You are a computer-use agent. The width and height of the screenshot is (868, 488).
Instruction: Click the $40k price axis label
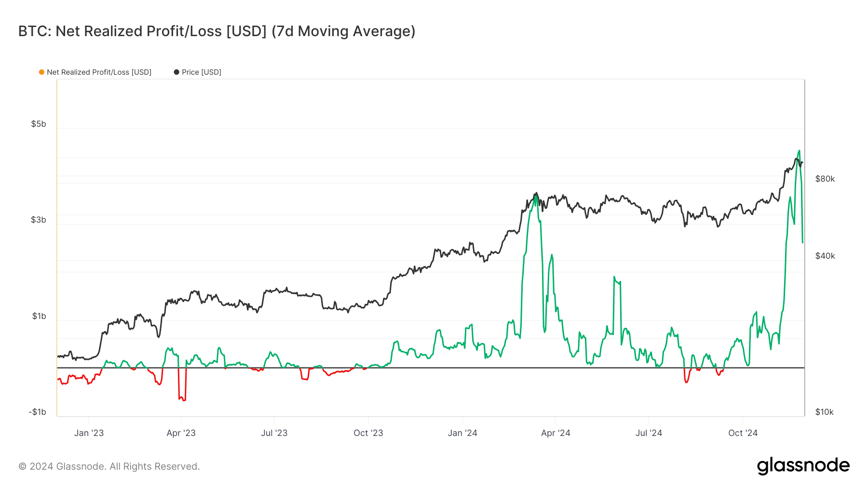pyautogui.click(x=825, y=256)
